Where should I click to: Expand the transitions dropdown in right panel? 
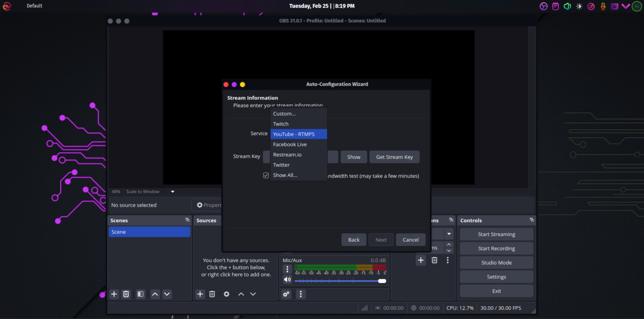(449, 234)
